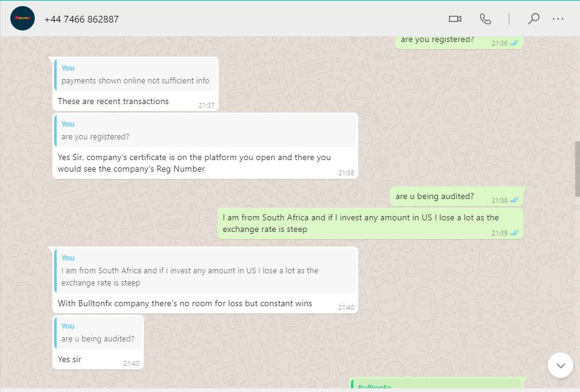Image resolution: width=580 pixels, height=392 pixels.
Task: Click the company certificate reply message
Action: (194, 163)
